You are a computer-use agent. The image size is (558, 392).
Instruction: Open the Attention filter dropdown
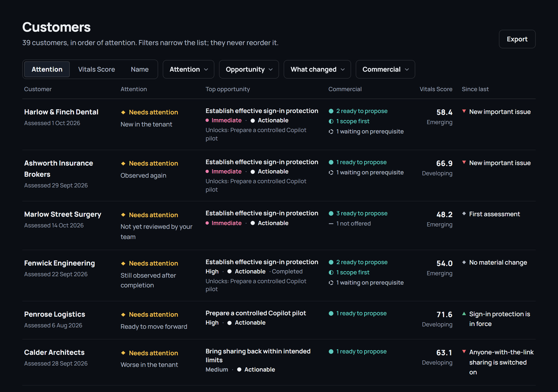[x=188, y=69]
